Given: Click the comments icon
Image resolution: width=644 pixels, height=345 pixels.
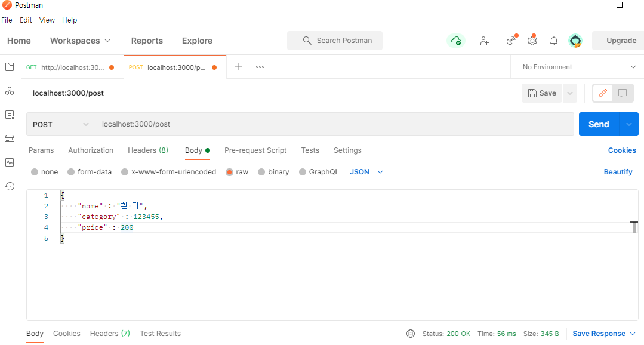Looking at the screenshot, I should [x=623, y=93].
